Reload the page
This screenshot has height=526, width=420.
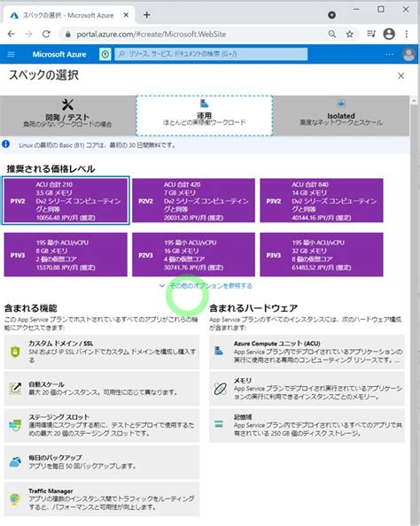[x=46, y=34]
